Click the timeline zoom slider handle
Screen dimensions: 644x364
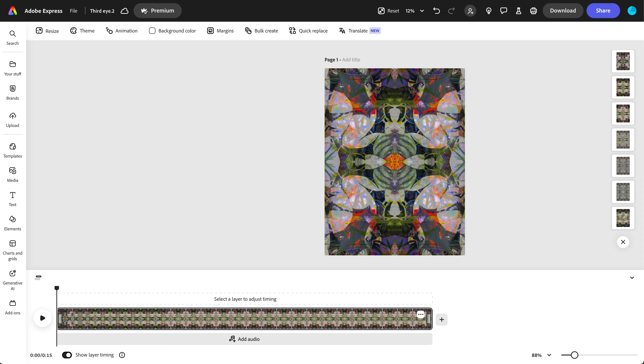pos(574,355)
